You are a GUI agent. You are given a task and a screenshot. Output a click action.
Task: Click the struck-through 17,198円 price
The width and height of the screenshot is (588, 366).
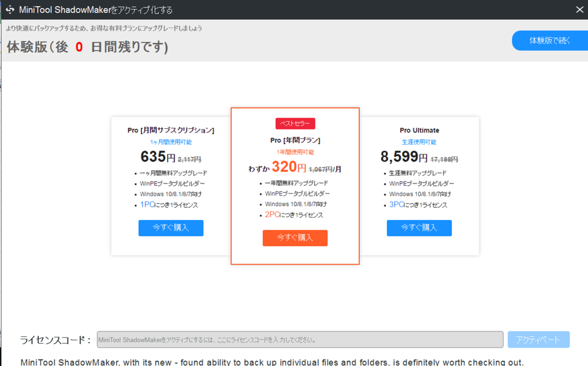pos(444,159)
